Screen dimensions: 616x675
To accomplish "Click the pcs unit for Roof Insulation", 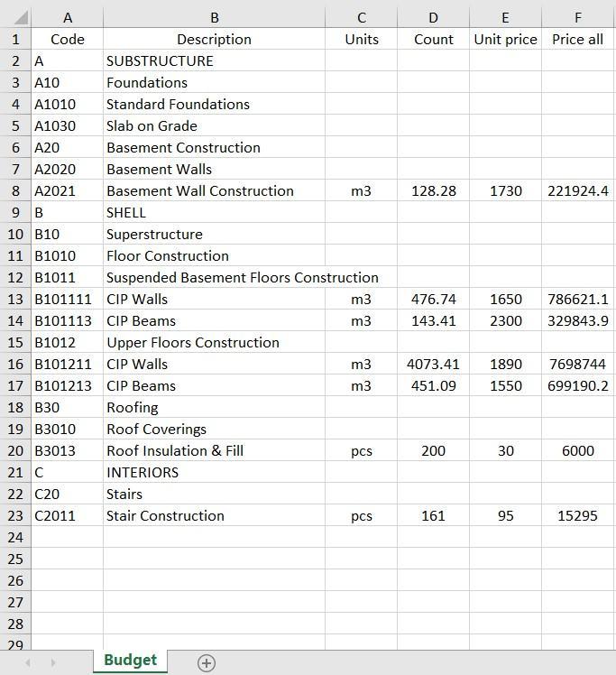I will pos(362,450).
